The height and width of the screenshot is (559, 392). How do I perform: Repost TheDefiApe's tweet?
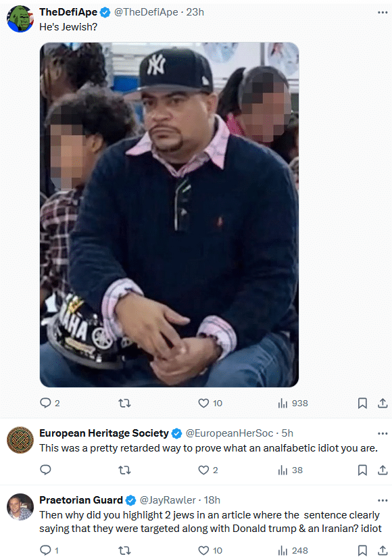click(x=124, y=404)
